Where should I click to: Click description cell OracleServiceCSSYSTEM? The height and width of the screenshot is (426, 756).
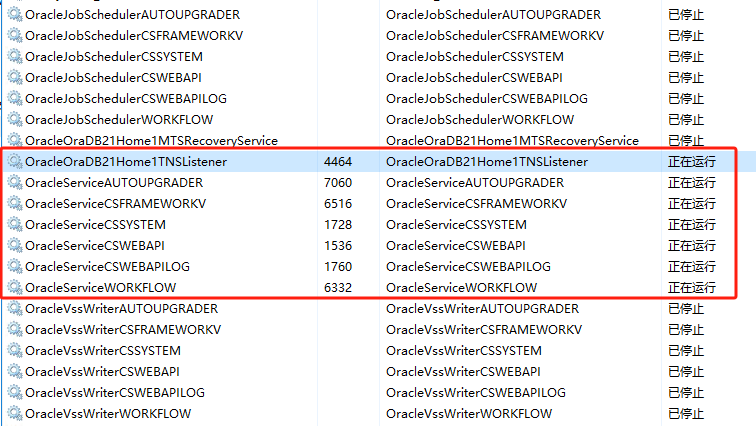[456, 225]
